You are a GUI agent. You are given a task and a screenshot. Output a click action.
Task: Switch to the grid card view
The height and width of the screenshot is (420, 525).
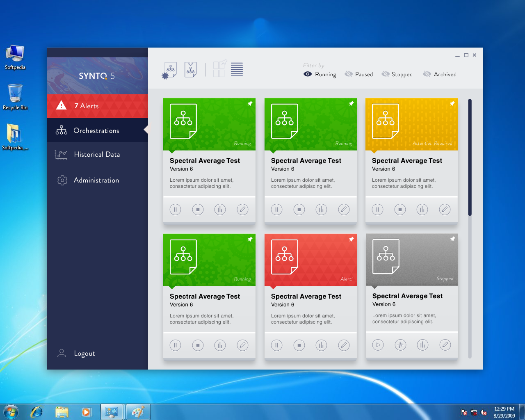219,69
